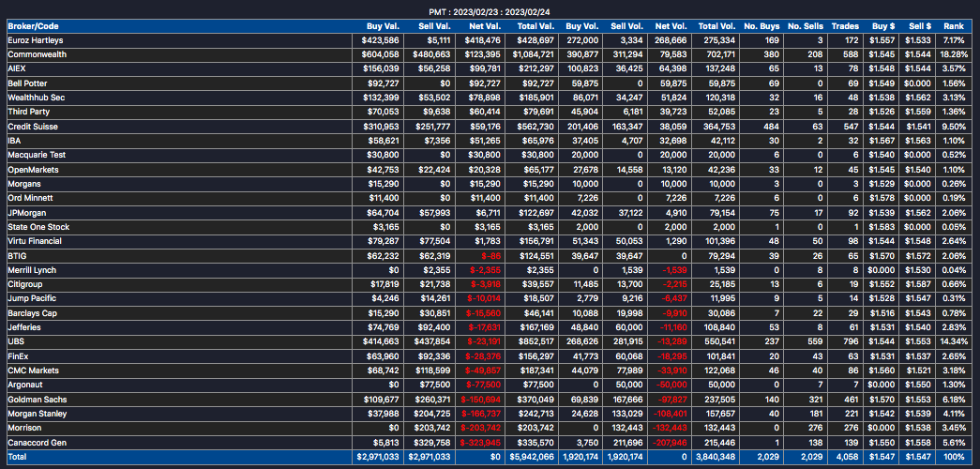
Task: Click Total row volume 3,840,348
Action: (716, 457)
